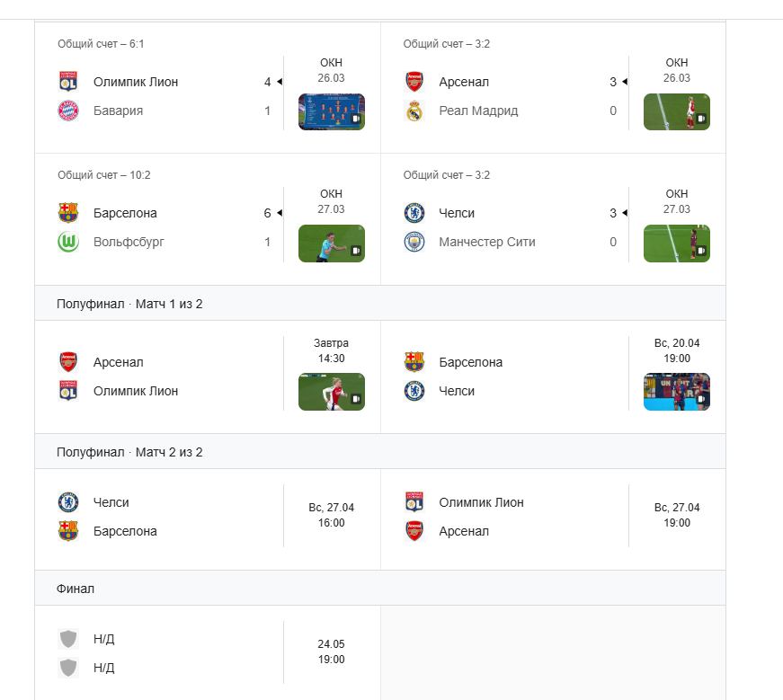The height and width of the screenshot is (700, 783).
Task: Click the Вольфсбург team name
Action: click(x=129, y=242)
